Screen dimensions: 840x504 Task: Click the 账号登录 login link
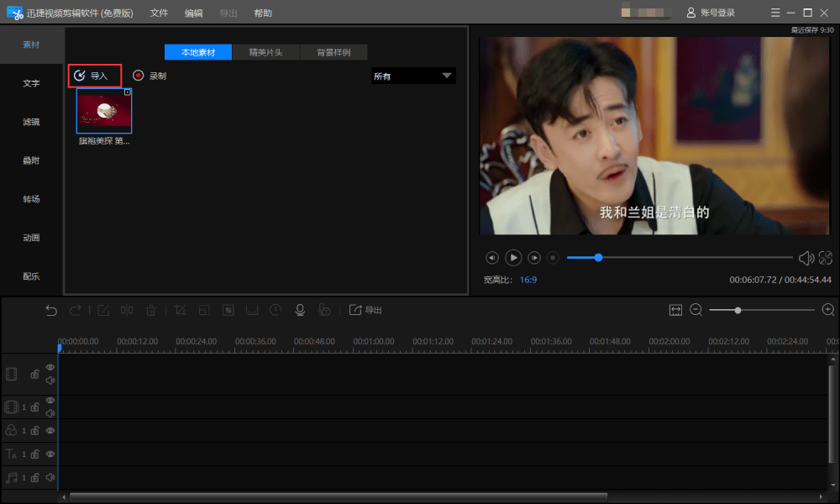(x=711, y=13)
